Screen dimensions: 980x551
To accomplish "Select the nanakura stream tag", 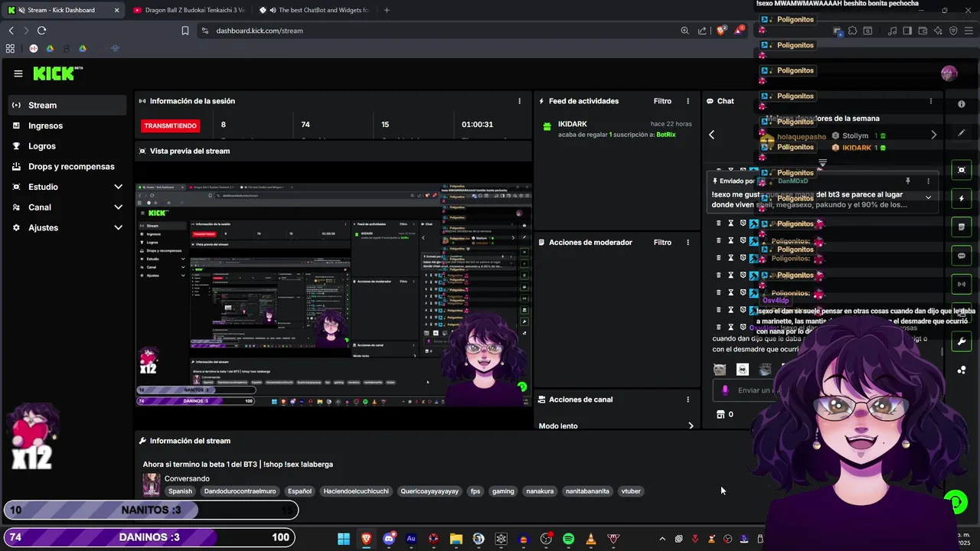I will click(540, 491).
